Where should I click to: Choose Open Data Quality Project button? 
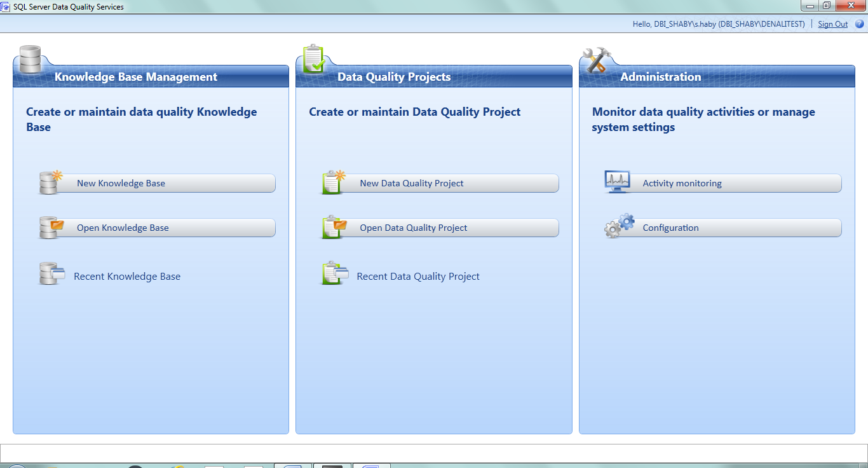point(440,228)
